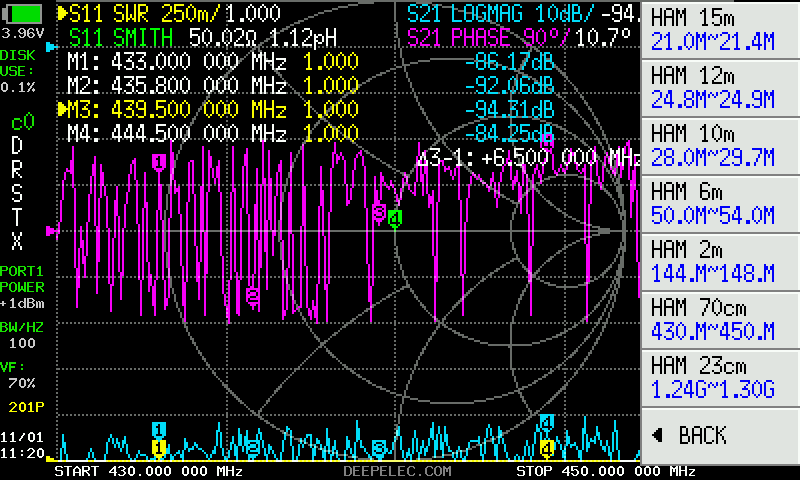Select the HAM 12m band preset

pyautogui.click(x=720, y=88)
